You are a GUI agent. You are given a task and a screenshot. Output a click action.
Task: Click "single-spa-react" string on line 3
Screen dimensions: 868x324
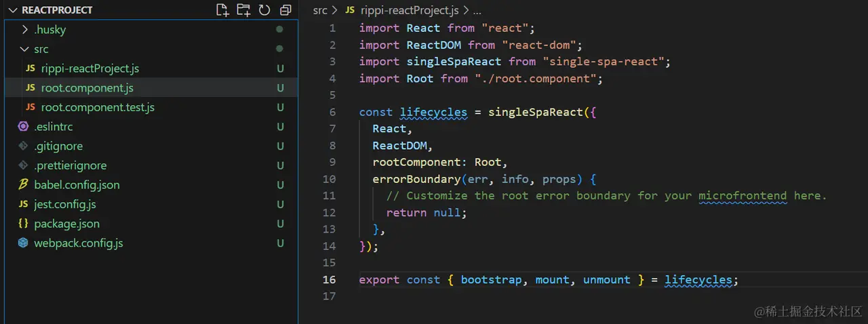click(x=603, y=62)
